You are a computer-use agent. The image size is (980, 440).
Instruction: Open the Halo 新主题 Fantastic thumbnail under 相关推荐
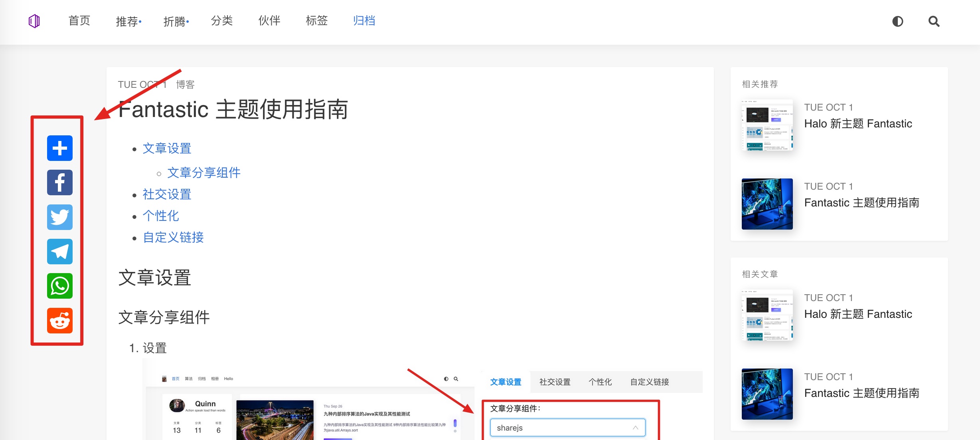(x=767, y=125)
